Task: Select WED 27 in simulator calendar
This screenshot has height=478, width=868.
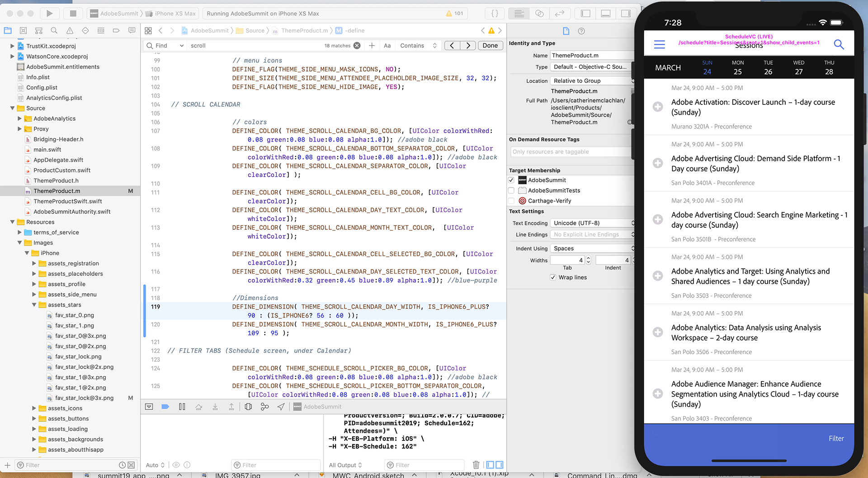Action: click(x=799, y=67)
